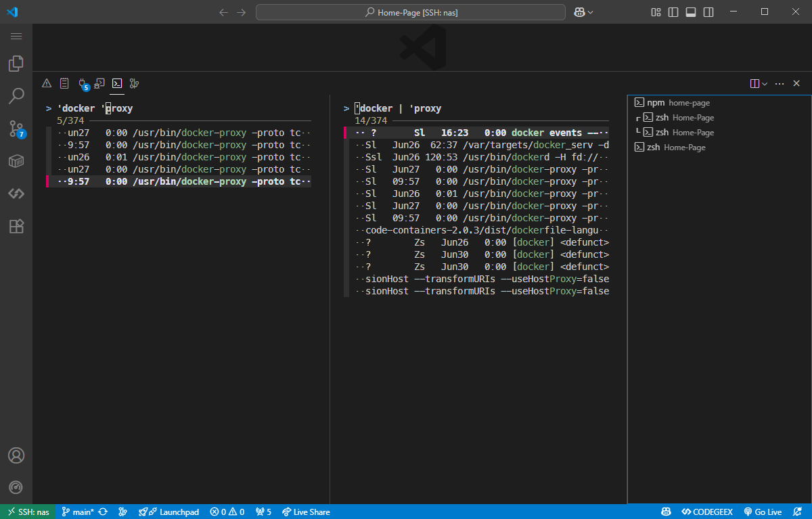The image size is (812, 519).
Task: Open the split terminal dropdown arrow
Action: click(x=765, y=83)
